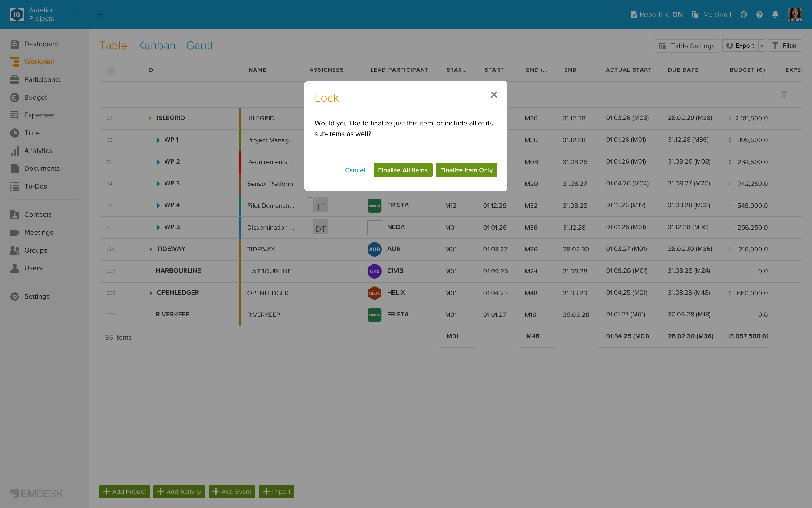This screenshot has width=812, height=508.
Task: Expand the WP 4 row
Action: pos(158,206)
